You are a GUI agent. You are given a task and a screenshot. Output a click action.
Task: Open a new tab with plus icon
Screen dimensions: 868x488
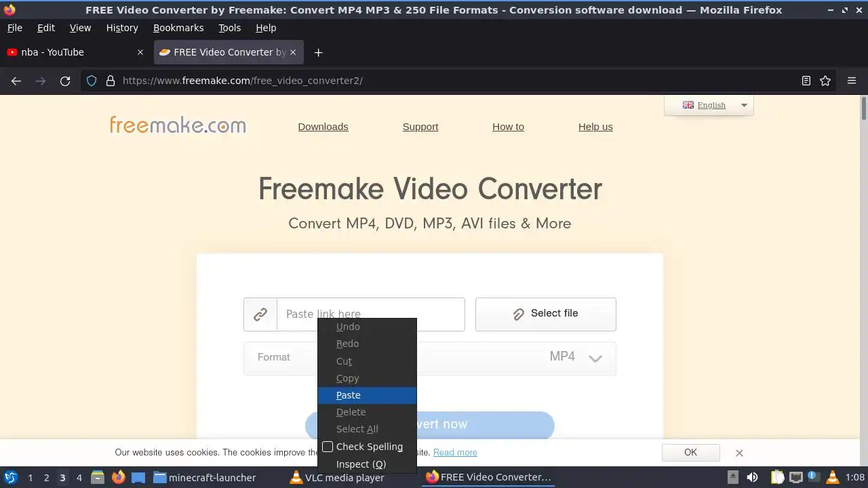tap(318, 52)
